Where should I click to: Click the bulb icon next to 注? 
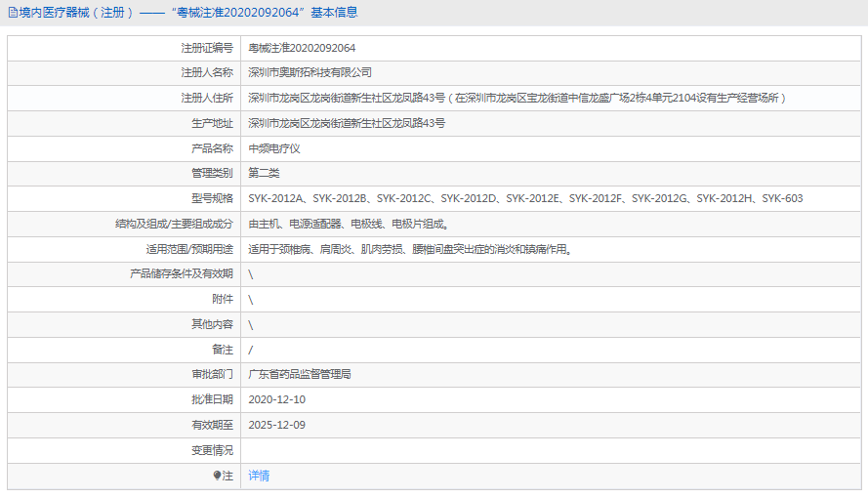click(217, 476)
